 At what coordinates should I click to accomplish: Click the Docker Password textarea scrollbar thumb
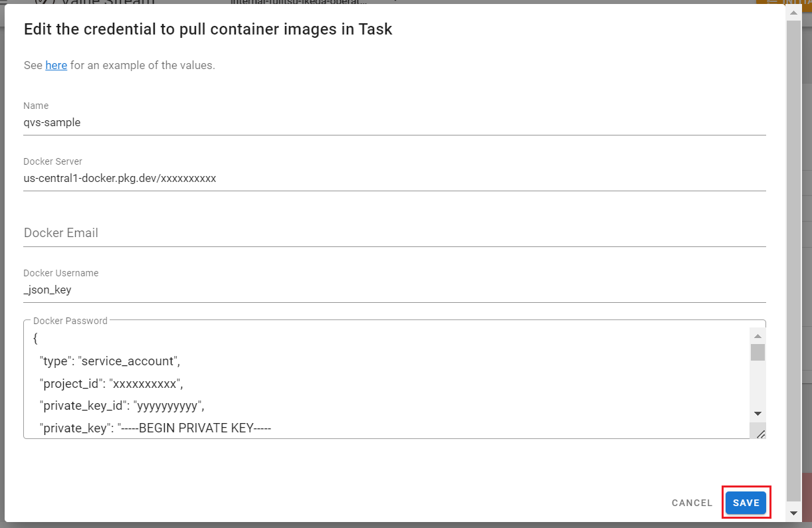758,352
